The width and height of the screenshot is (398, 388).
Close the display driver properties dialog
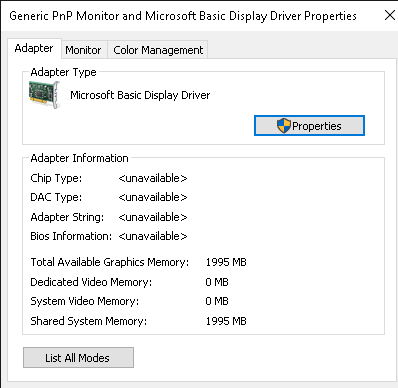point(389,15)
